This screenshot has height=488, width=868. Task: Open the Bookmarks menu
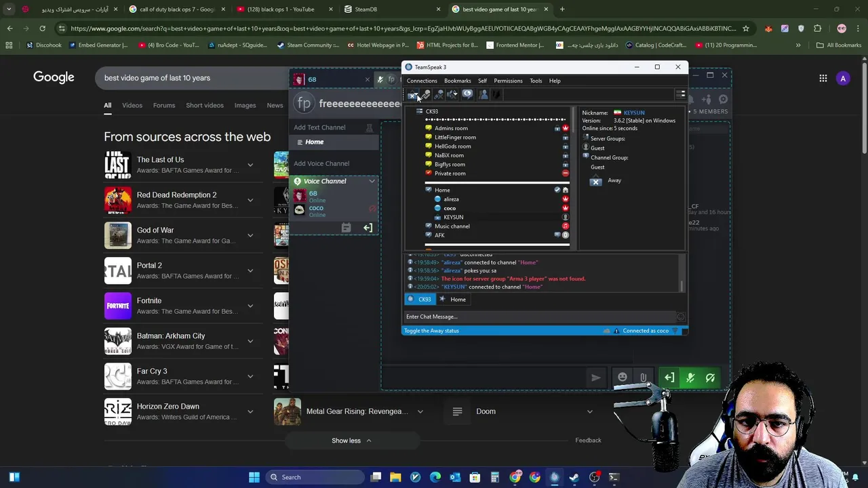click(x=457, y=81)
